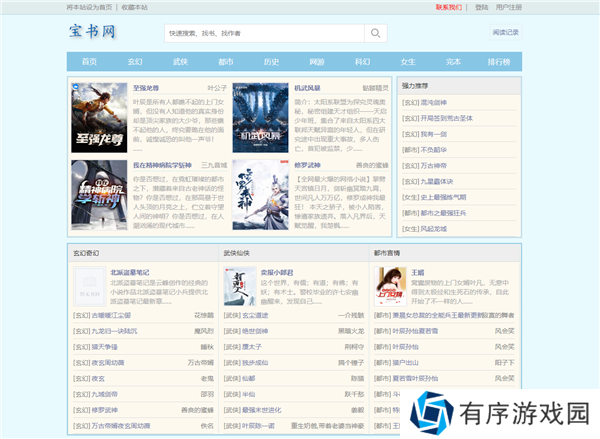Click the 北派盗墓笔记 placeholder cover
Screen dimensions: 600x439
pyautogui.click(x=90, y=286)
